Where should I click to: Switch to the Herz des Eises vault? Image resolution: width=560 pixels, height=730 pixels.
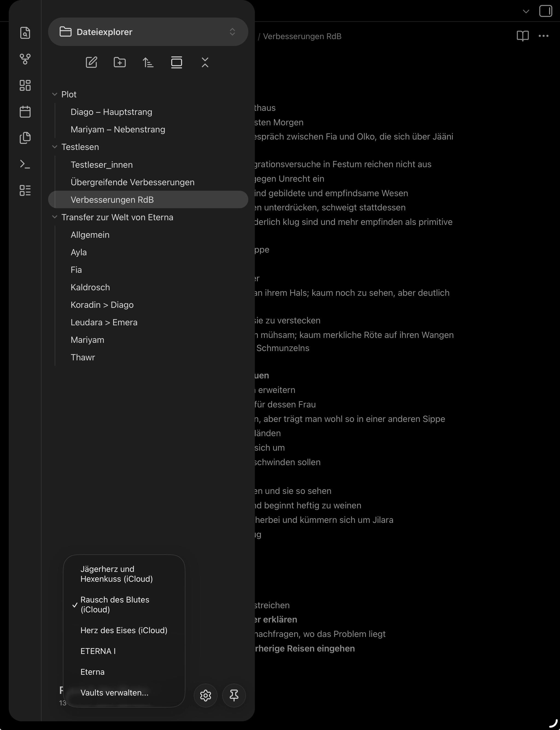pos(124,630)
